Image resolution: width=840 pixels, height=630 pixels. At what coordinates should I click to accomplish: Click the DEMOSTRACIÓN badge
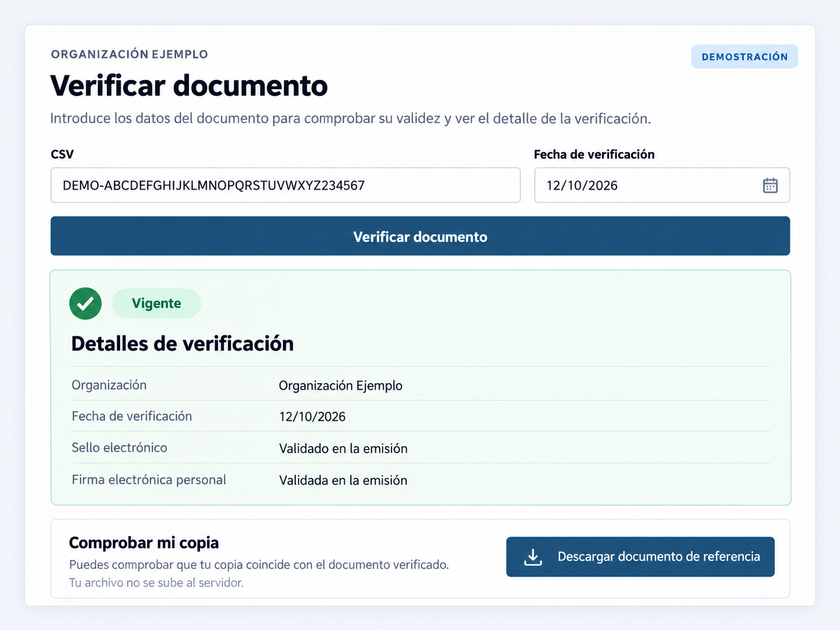pos(744,57)
